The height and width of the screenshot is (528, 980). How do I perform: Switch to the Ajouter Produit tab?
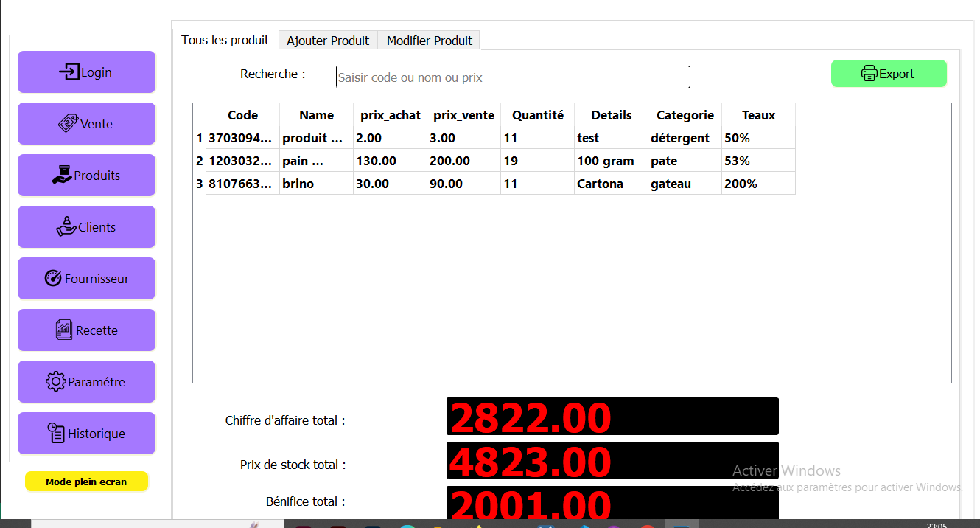pyautogui.click(x=328, y=41)
